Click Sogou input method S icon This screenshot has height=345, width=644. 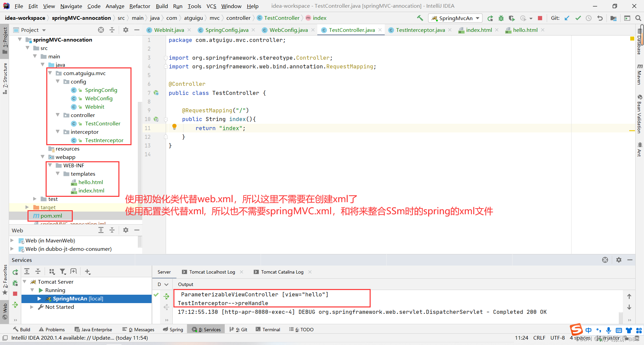coord(576,330)
